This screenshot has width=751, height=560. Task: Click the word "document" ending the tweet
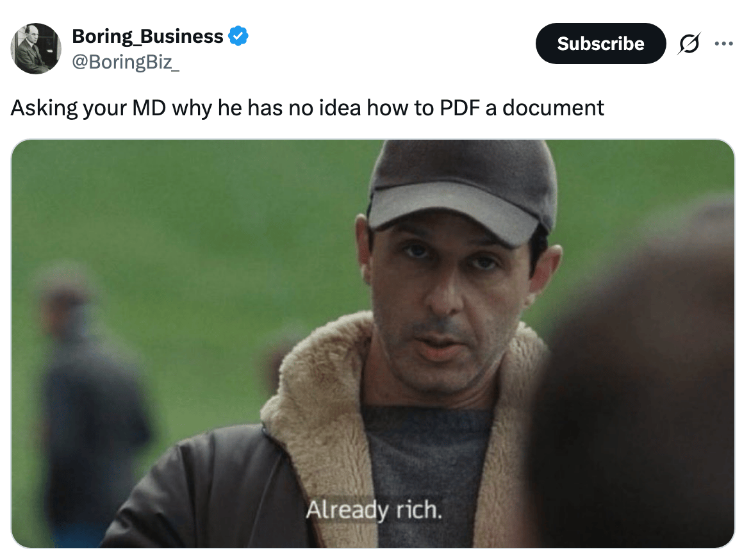[553, 108]
